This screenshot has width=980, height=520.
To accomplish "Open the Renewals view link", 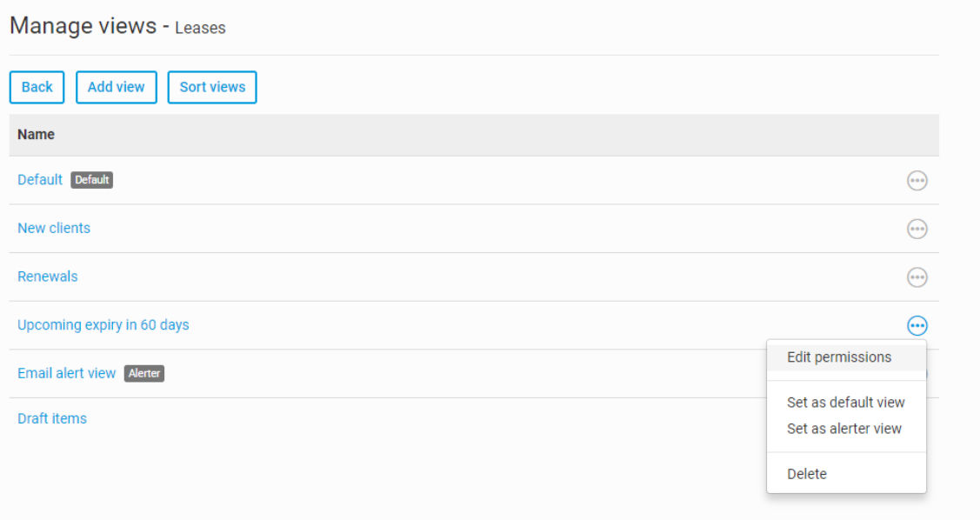I will point(48,277).
